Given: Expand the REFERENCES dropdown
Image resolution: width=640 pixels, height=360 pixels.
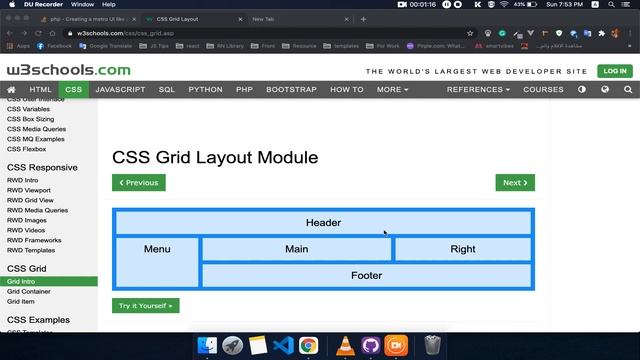Looking at the screenshot, I should (x=478, y=89).
